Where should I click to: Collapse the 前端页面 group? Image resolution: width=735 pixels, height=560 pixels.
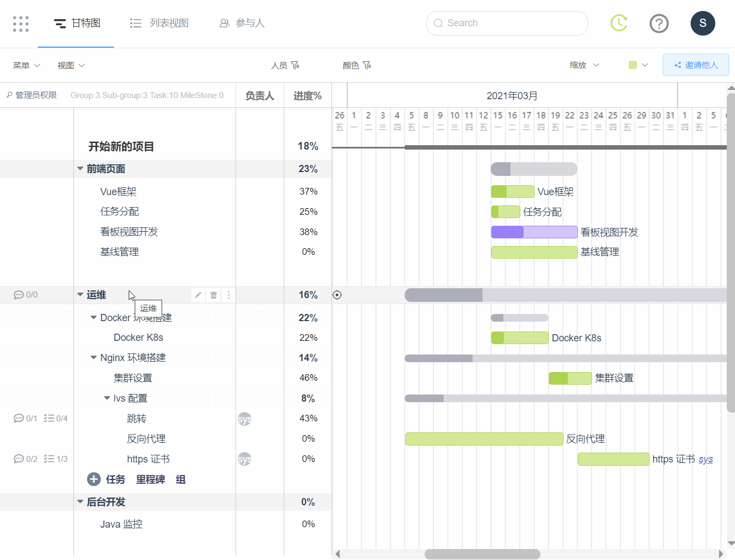click(81, 169)
